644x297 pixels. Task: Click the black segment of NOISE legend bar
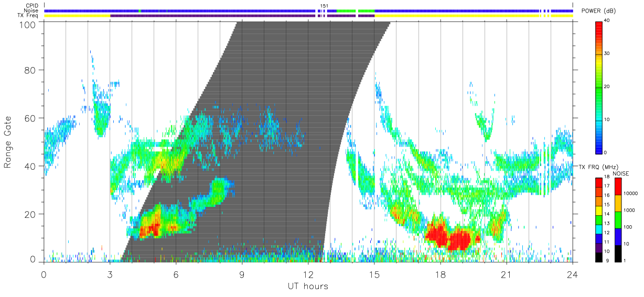click(618, 253)
